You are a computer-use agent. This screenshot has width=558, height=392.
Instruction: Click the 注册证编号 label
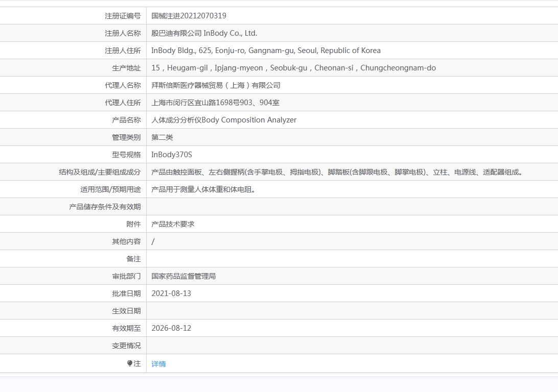point(123,16)
